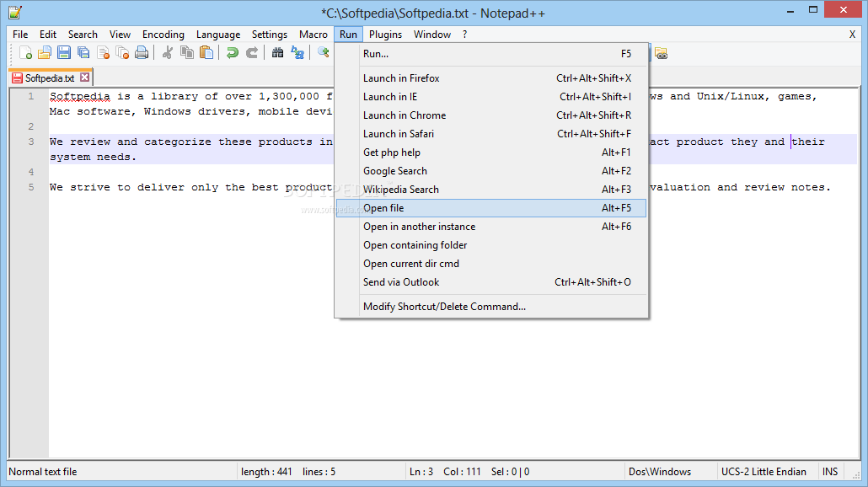Close the Softpedia.txt tab with its X
This screenshot has width=868, height=487.
pyautogui.click(x=85, y=78)
